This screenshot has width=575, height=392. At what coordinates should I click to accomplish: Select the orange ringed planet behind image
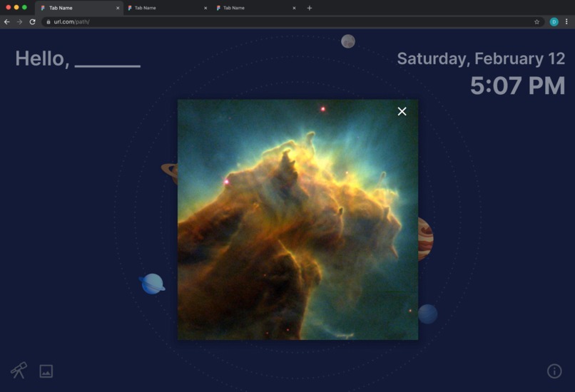point(169,173)
